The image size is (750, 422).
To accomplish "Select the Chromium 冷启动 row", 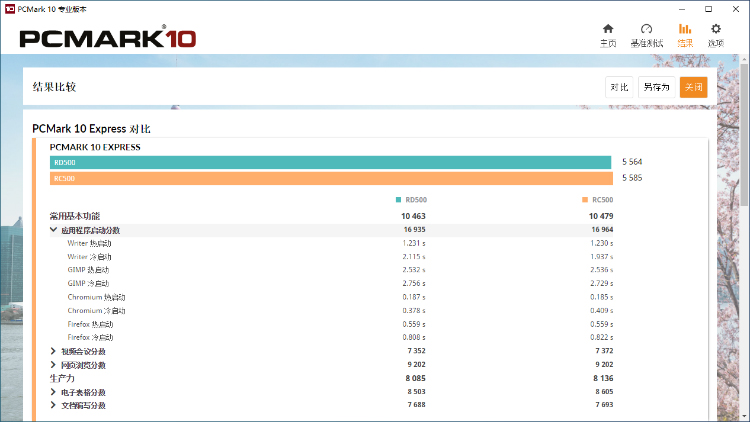I will [331, 311].
